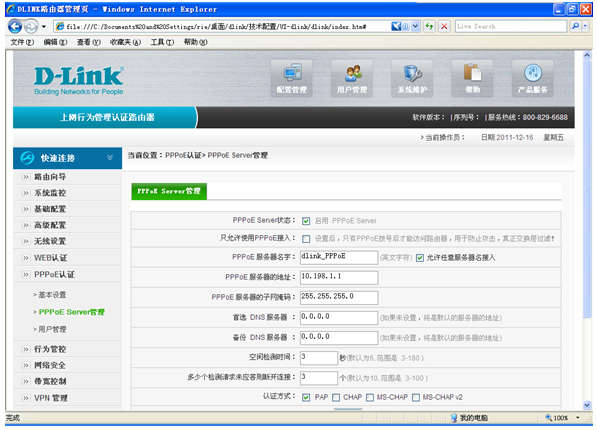Enable the CHAP authentication checkbox
The image size is (597, 430).
click(336, 398)
